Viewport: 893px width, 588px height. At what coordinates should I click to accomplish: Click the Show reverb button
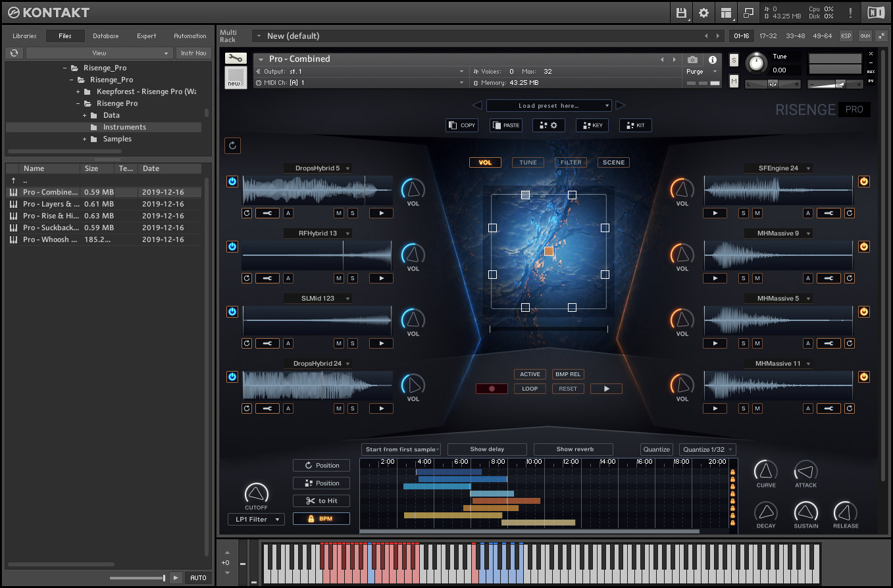tap(574, 450)
